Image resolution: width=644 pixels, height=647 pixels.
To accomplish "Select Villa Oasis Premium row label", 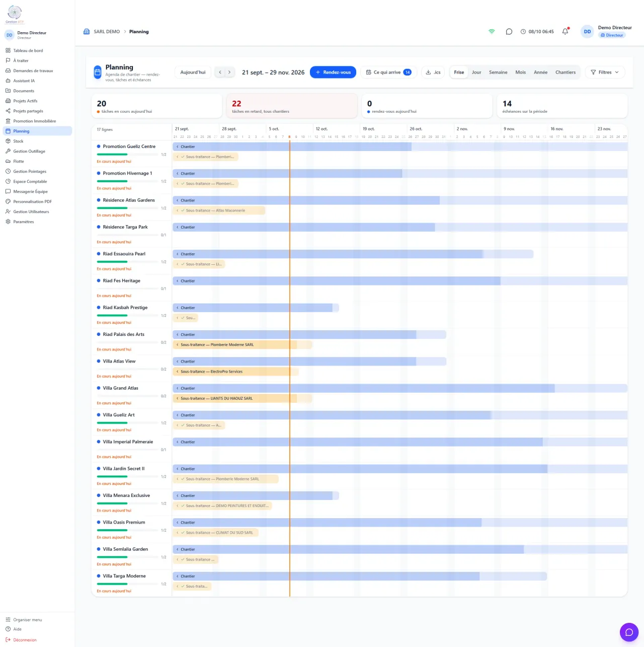I will [x=124, y=522].
